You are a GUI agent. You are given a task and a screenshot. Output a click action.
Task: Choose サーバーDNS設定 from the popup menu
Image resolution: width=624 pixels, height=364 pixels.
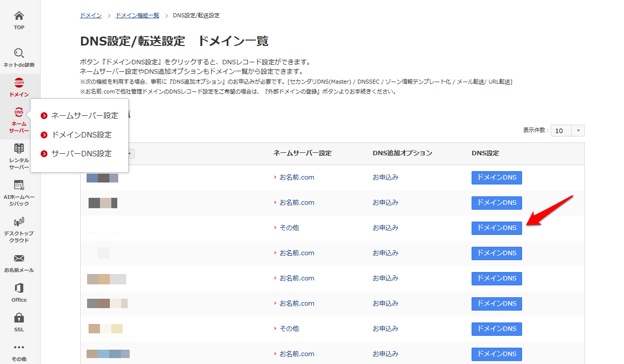(82, 154)
